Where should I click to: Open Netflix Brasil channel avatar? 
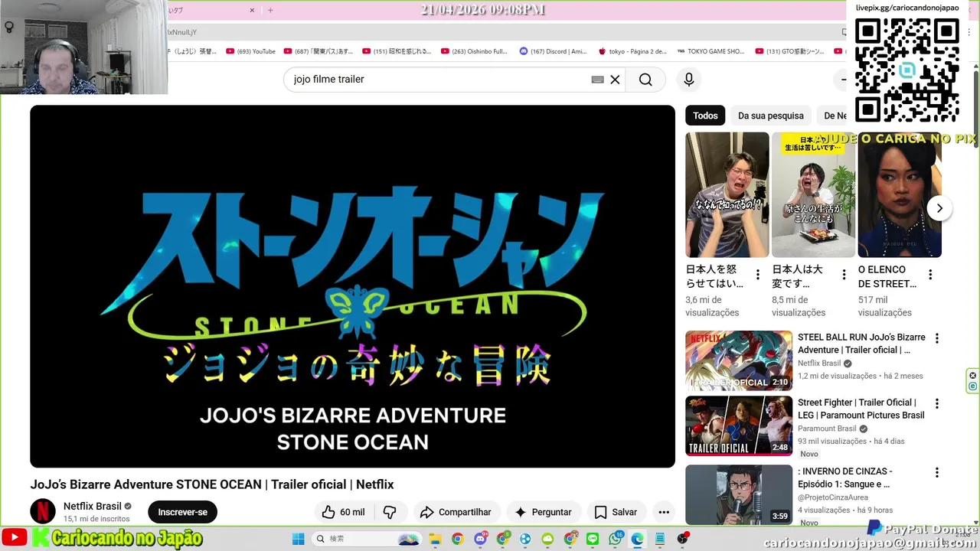coord(43,511)
